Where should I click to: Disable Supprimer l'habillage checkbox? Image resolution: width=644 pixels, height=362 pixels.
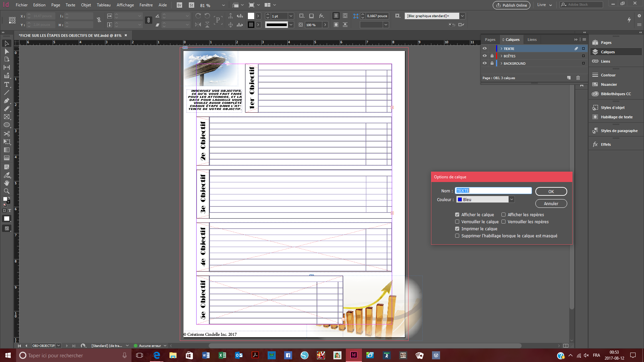tap(458, 236)
